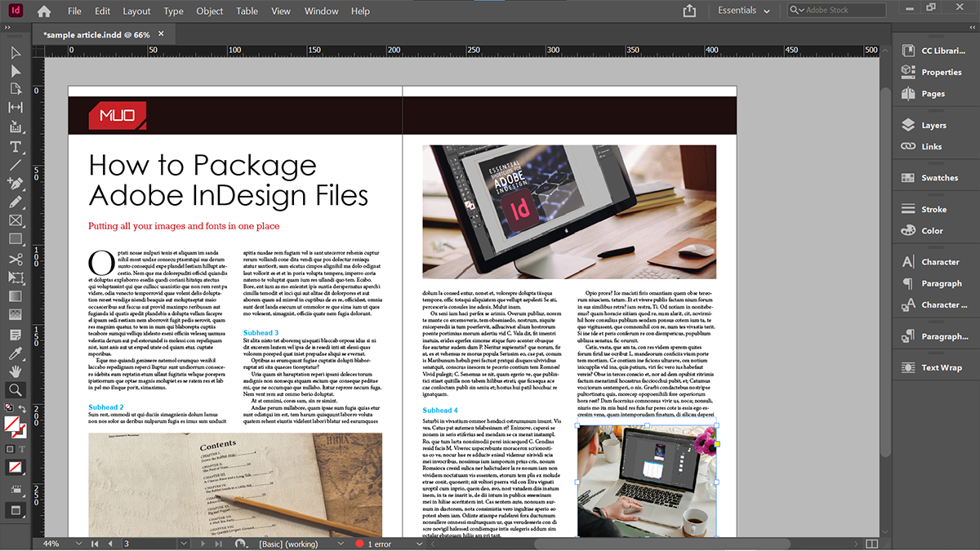Select the Pen tool
This screenshot has width=980, height=551.
pos(15,183)
